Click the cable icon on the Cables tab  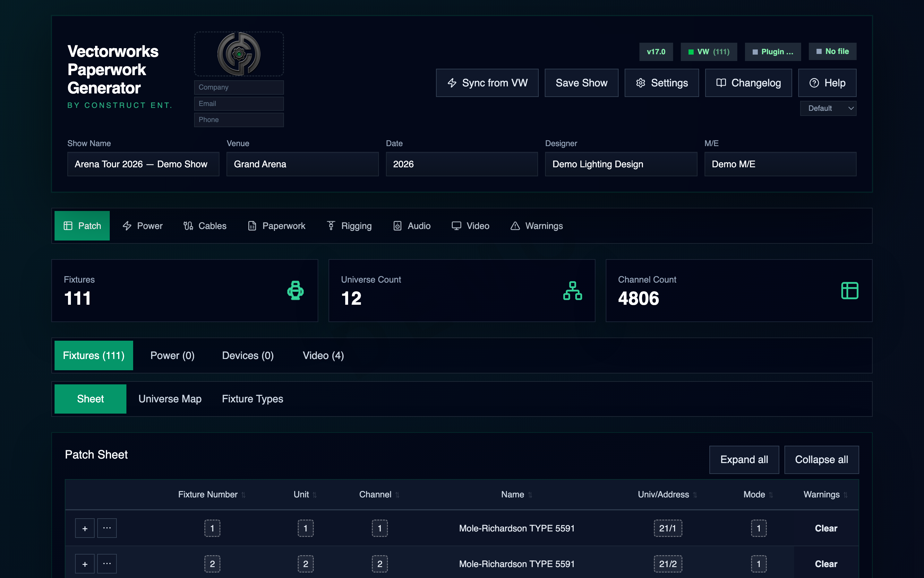click(188, 226)
